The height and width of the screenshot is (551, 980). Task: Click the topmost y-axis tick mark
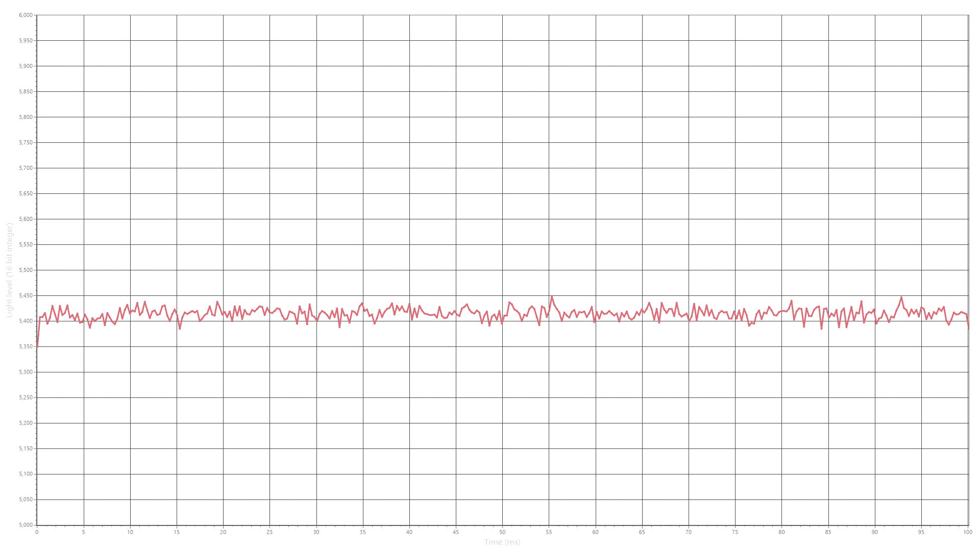tap(24, 16)
